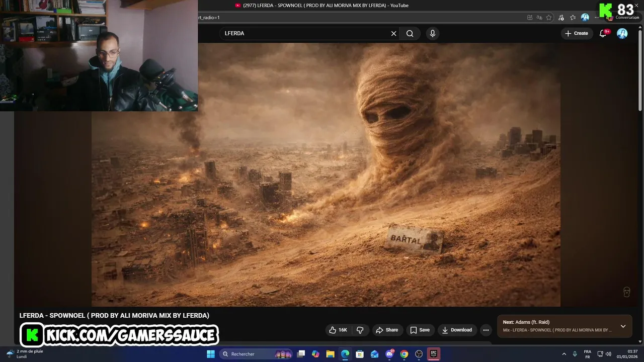Like the video with 16K likes
The image size is (644, 362).
click(338, 330)
